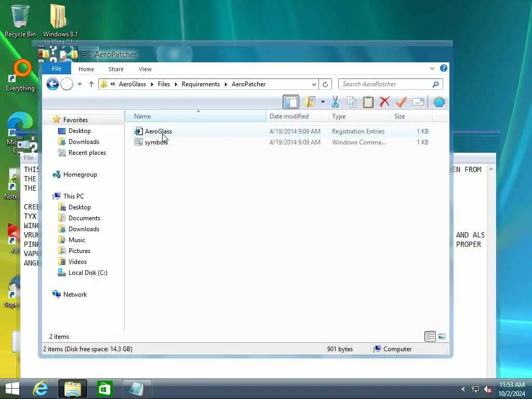Click the Requirements breadcrumb segment
The height and width of the screenshot is (399, 532).
pyautogui.click(x=201, y=84)
